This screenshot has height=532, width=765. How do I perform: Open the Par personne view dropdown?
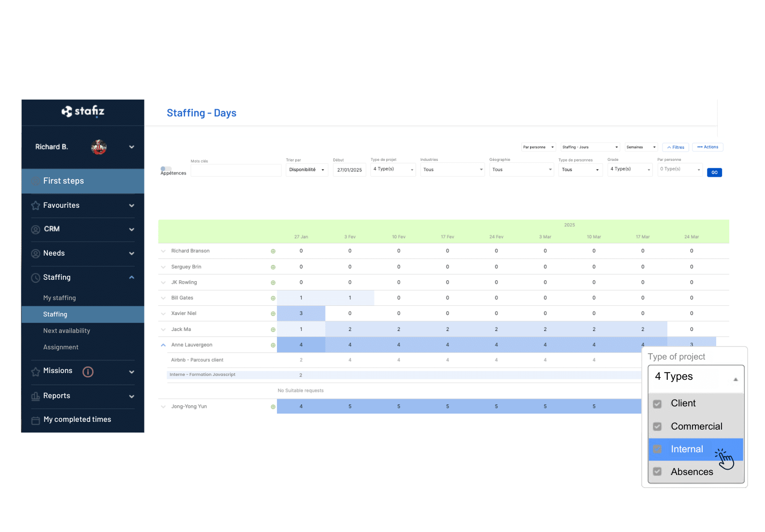click(539, 147)
